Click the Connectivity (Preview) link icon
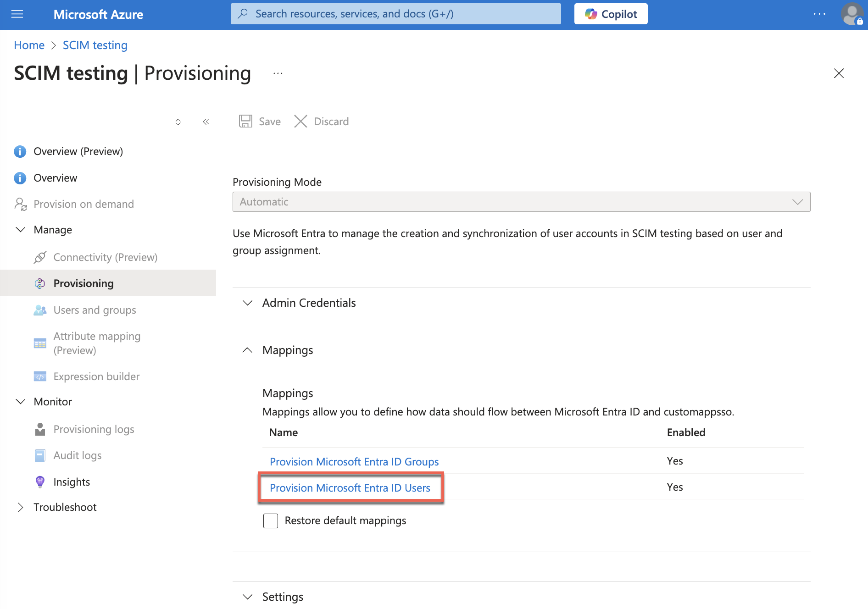 pos(40,257)
